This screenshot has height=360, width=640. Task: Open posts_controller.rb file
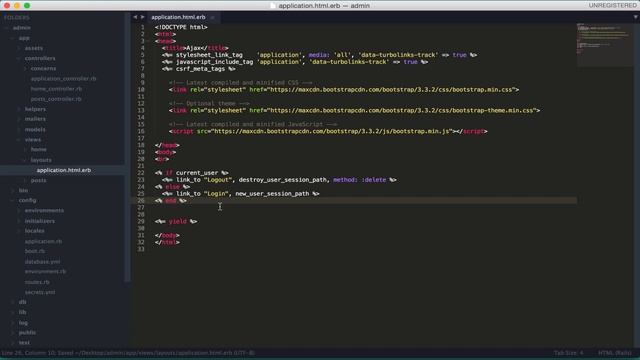coord(56,99)
